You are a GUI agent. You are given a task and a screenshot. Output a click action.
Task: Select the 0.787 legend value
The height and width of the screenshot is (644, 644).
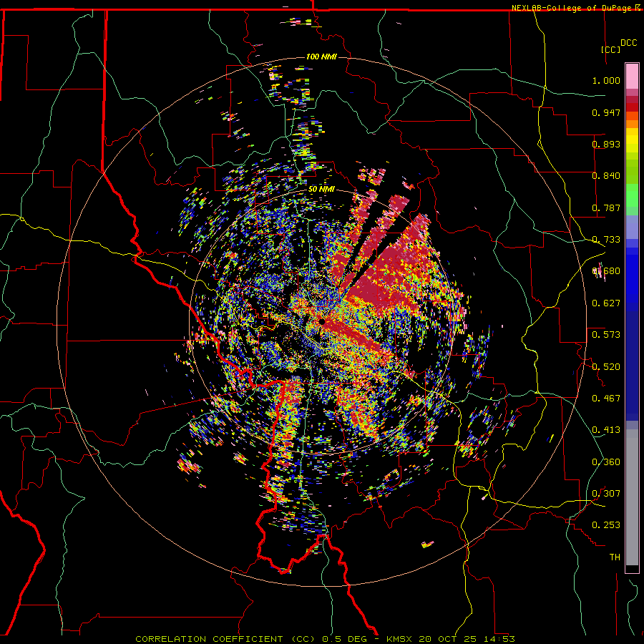(x=606, y=208)
